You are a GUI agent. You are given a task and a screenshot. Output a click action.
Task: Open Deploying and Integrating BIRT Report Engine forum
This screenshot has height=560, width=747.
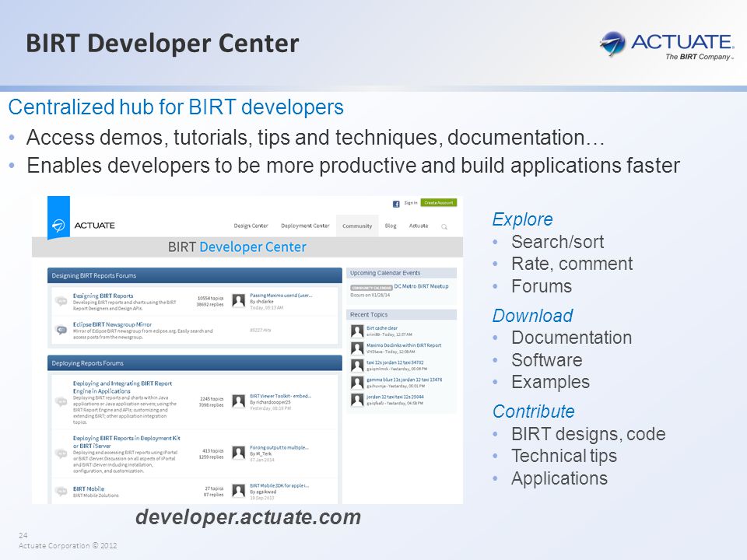[122, 387]
